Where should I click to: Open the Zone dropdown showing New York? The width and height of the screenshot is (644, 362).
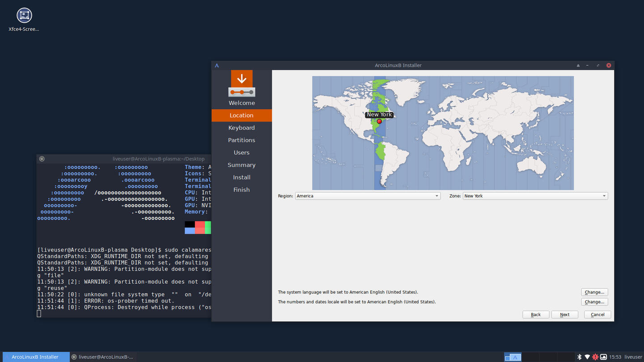click(535, 196)
